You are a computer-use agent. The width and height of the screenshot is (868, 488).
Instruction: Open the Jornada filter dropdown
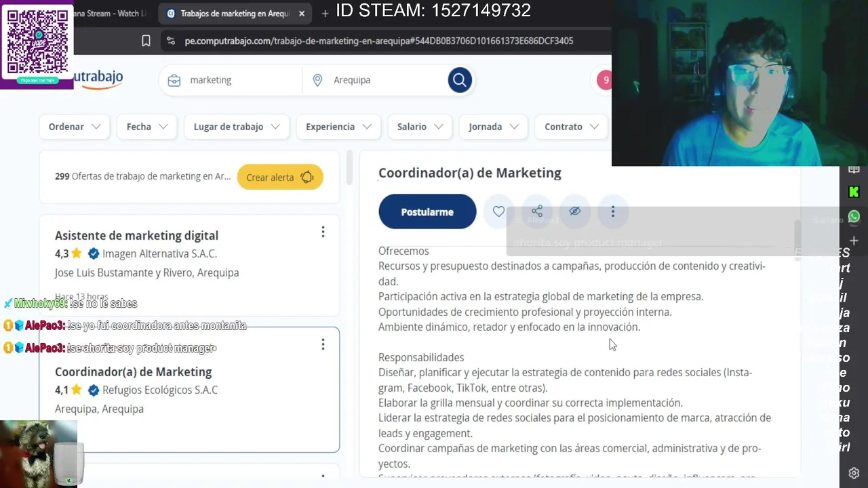(x=493, y=127)
